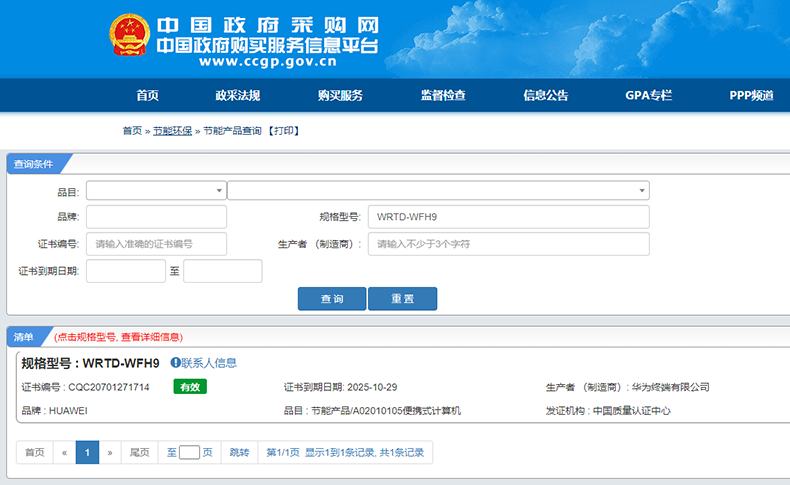This screenshot has height=485, width=790.
Task: Click the 跳转 page jump button
Action: click(x=239, y=453)
